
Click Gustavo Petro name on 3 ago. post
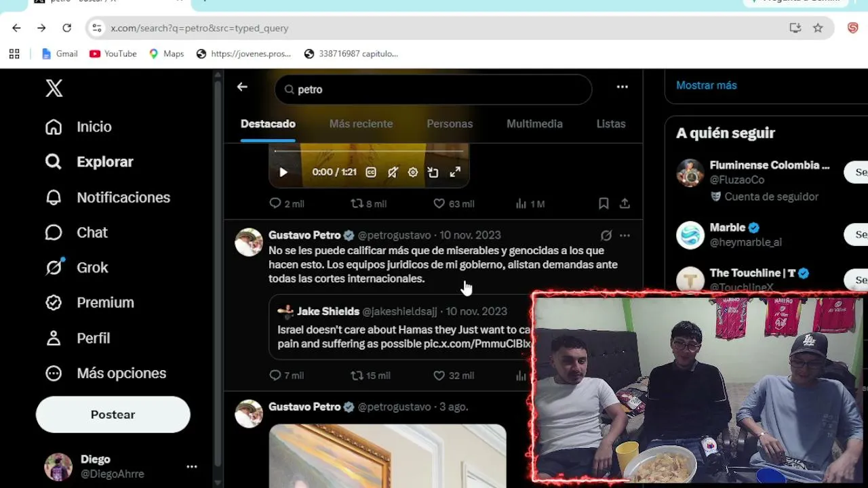click(x=304, y=407)
